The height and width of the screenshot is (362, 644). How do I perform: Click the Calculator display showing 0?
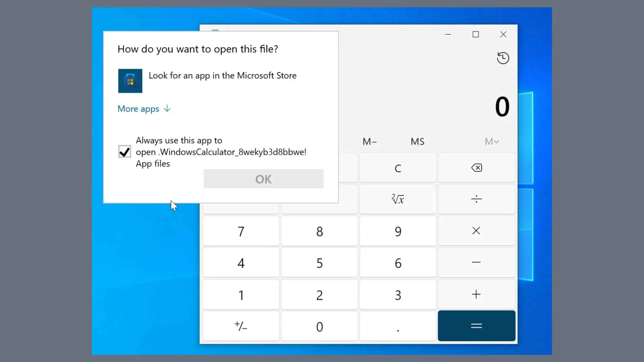tap(502, 107)
